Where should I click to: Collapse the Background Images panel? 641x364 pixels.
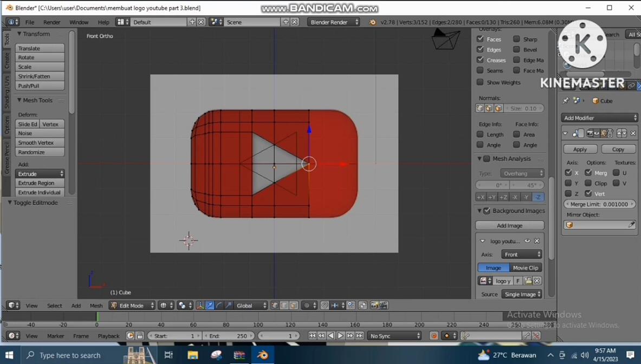pyautogui.click(x=479, y=211)
